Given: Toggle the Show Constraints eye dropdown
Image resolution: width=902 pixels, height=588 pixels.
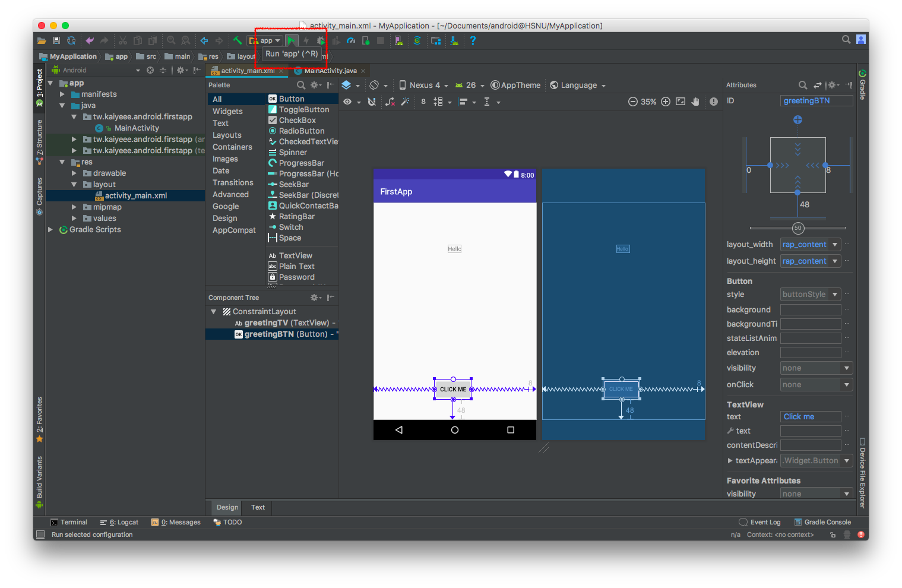Looking at the screenshot, I should [x=352, y=102].
